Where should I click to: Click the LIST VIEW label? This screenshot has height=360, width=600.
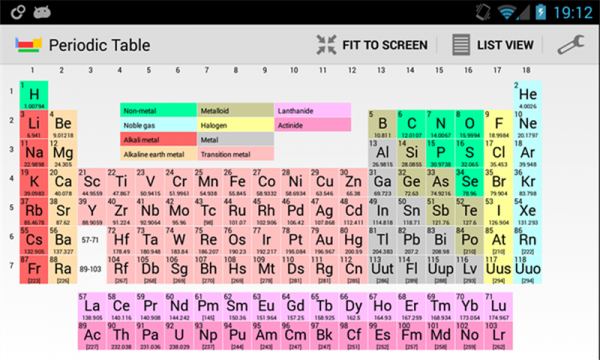point(505,45)
